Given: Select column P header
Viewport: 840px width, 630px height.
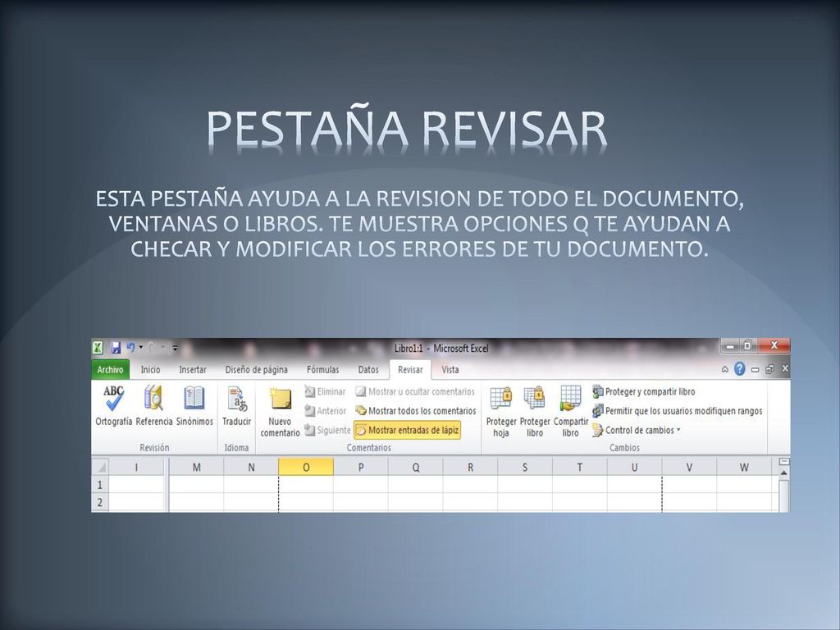Looking at the screenshot, I should click(361, 467).
